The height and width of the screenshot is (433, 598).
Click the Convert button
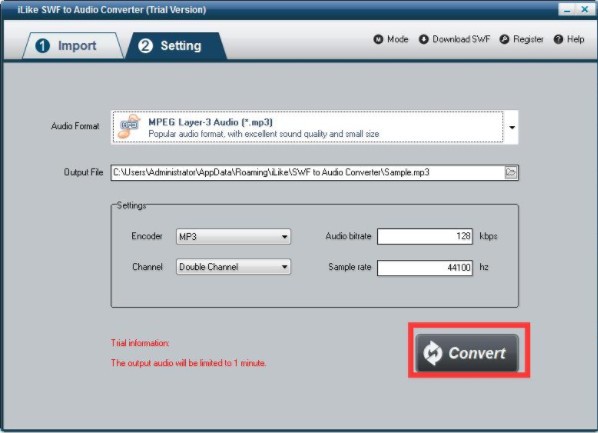coord(467,353)
